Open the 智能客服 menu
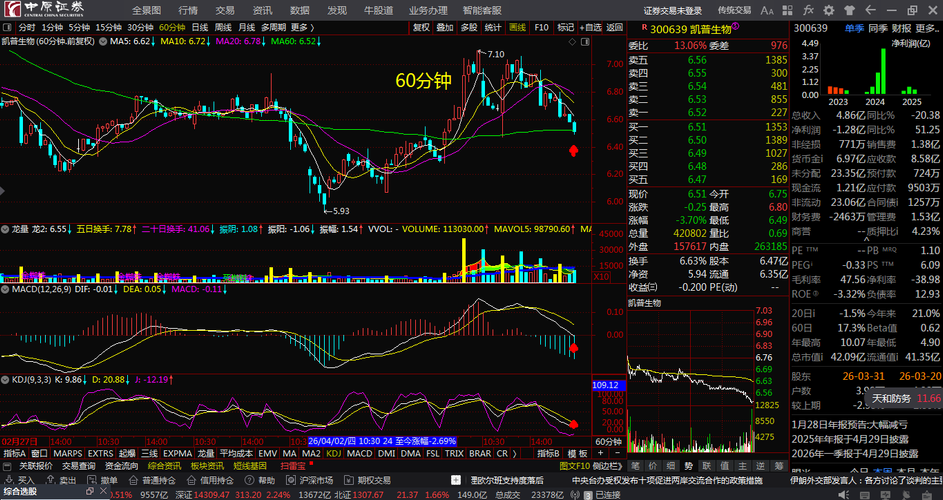Image resolution: width=943 pixels, height=500 pixels. coord(482,10)
